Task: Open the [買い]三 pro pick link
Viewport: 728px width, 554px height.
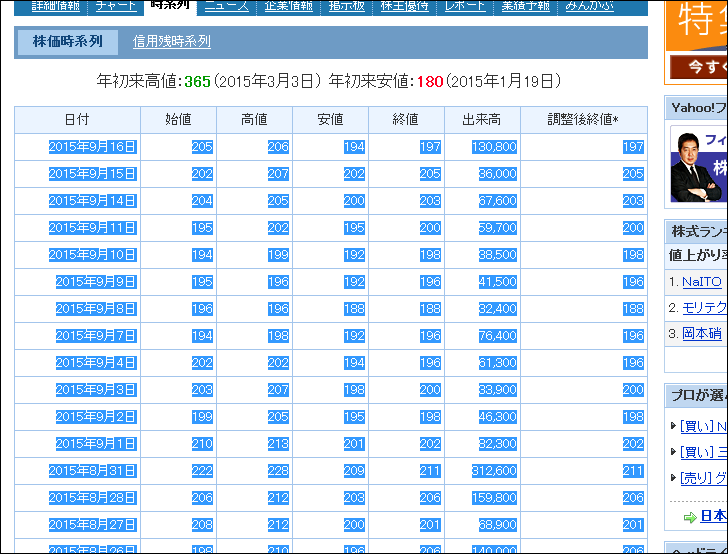Action: (703, 452)
